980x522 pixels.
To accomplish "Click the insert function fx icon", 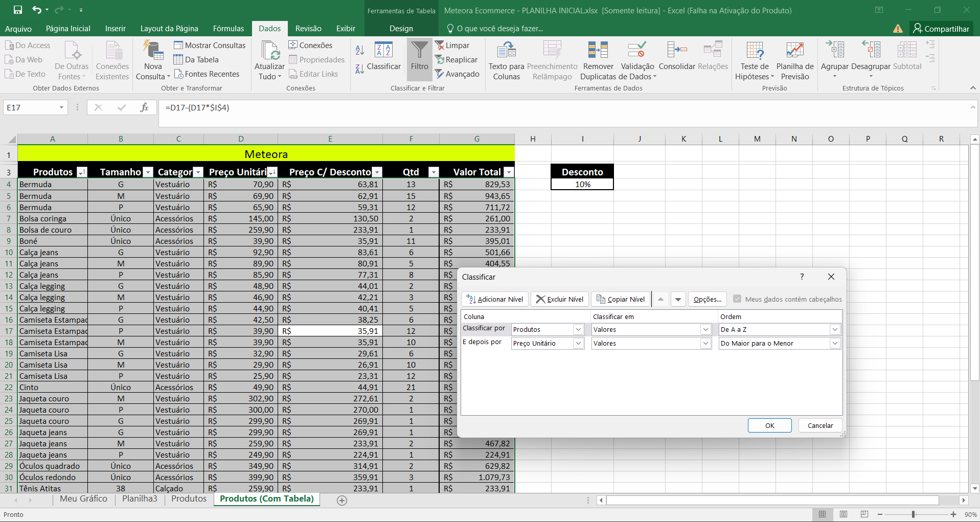I will 144,107.
